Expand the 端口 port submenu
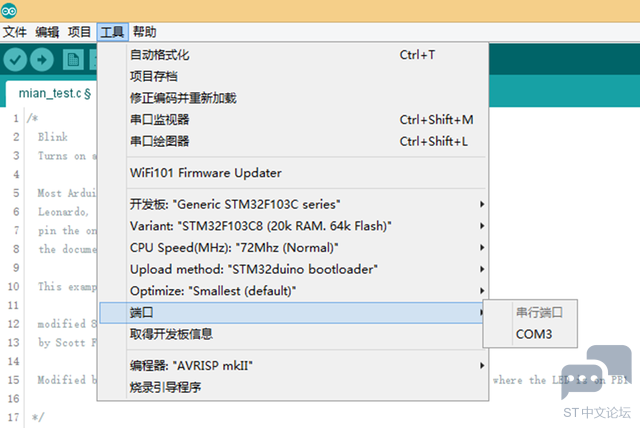 click(x=291, y=313)
